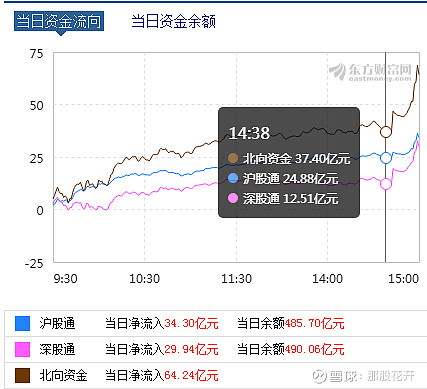Screen dimensions: 427x389
Task: Open the 当日资金余额 tab
Action: point(173,21)
